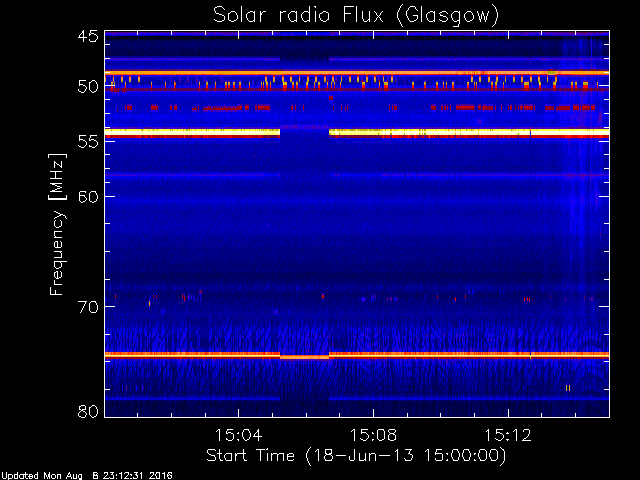The width and height of the screenshot is (640, 480).
Task: Click the 'Updated Mon Aug 8 23:12:31 2016' timestamp
Action: pyautogui.click(x=87, y=476)
